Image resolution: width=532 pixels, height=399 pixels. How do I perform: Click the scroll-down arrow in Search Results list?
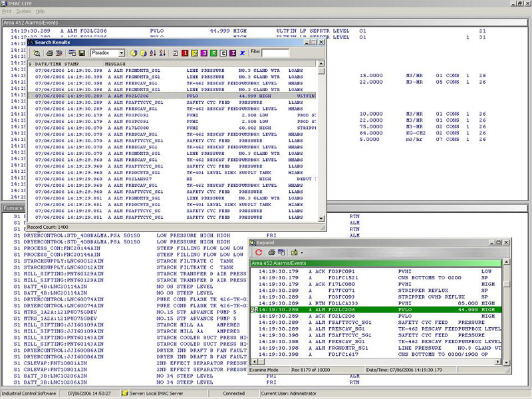point(322,218)
